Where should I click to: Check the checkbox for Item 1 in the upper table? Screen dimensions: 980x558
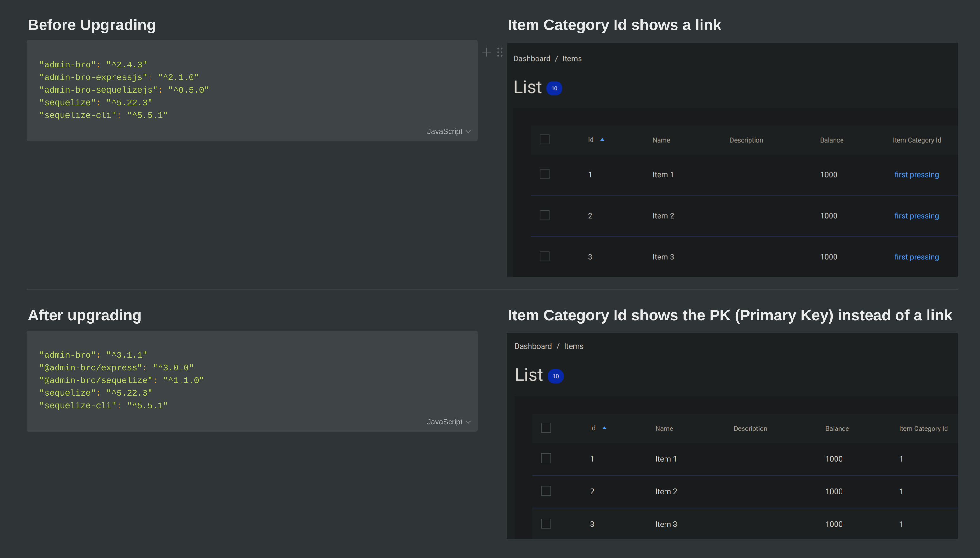[544, 174]
